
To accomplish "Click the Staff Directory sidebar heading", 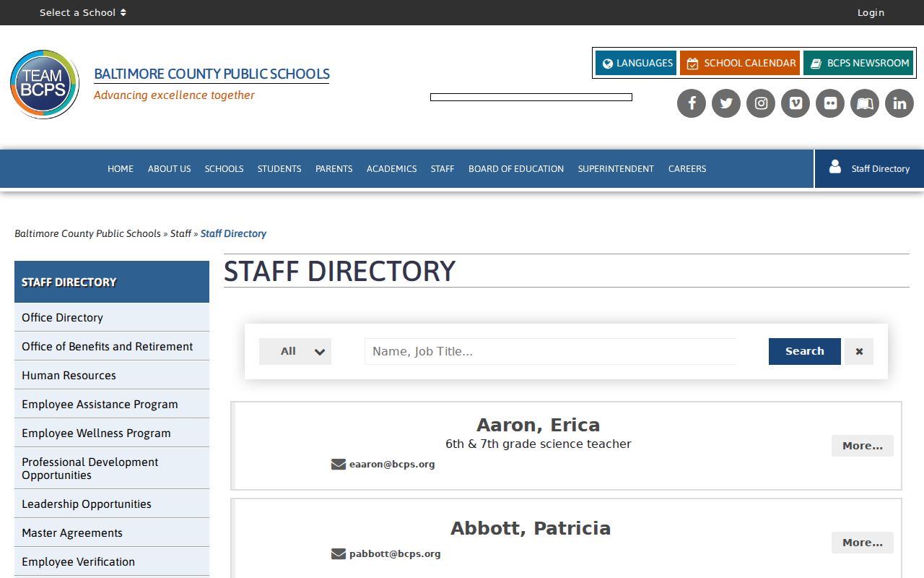I will (112, 282).
